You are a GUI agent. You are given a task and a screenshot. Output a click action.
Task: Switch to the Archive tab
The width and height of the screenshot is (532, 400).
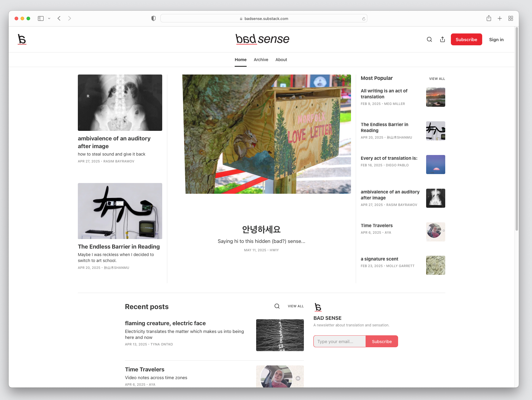261,60
